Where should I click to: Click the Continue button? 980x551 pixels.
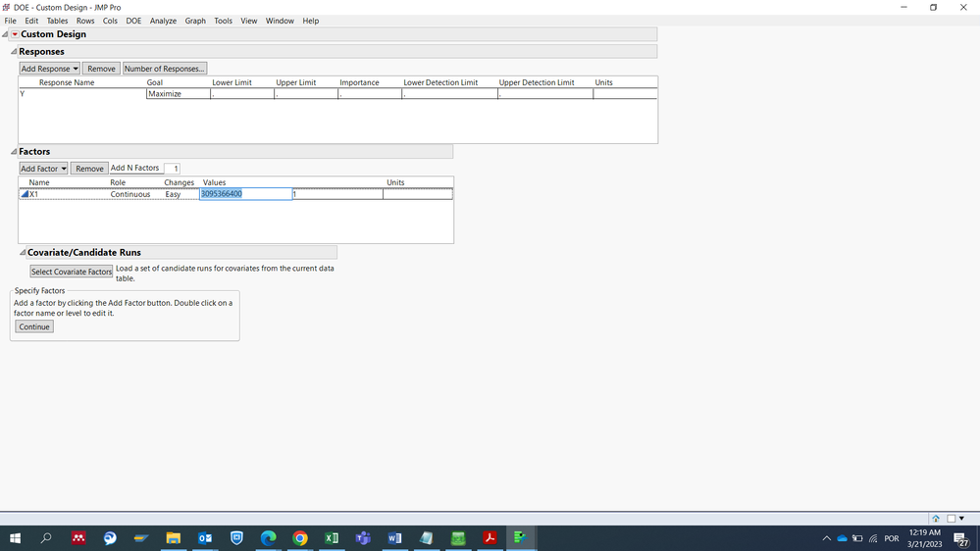tap(34, 326)
